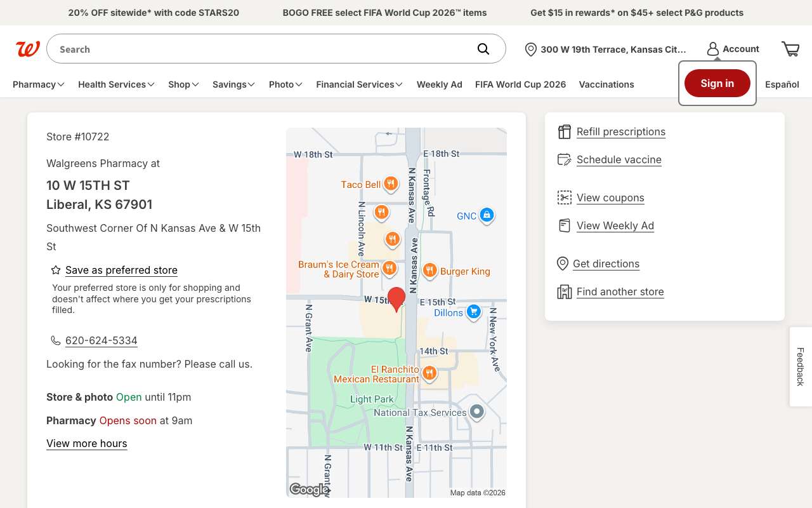The height and width of the screenshot is (508, 812).
Task: Select Vaccinations in the navigation bar
Action: coord(606,84)
